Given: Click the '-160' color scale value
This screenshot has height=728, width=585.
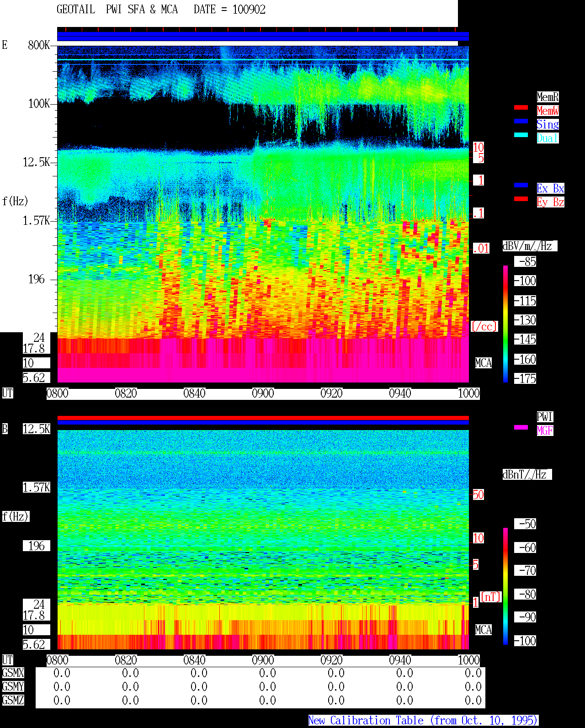Looking at the screenshot, I should (525, 359).
